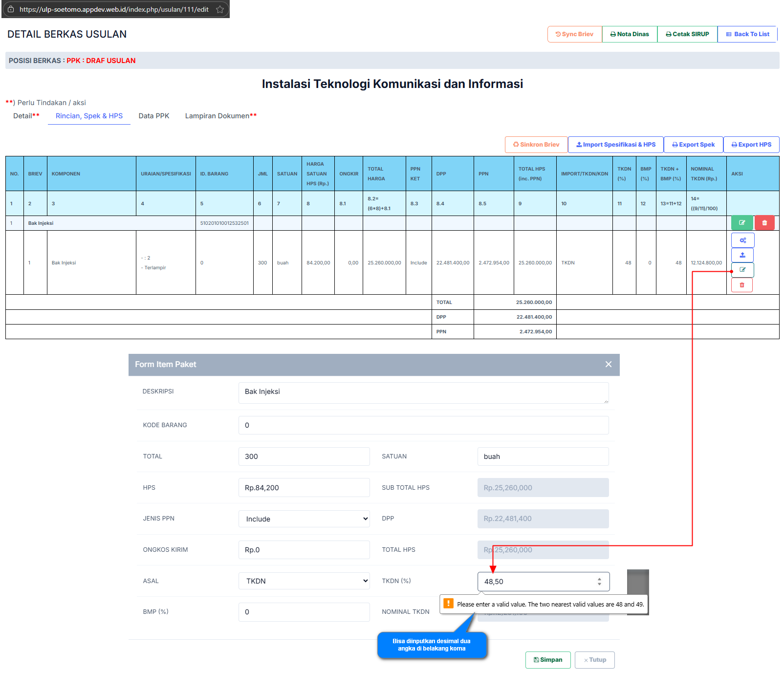Screen dimensions: 784x673
Task: Switch to the Data PPK tab
Action: coord(153,116)
